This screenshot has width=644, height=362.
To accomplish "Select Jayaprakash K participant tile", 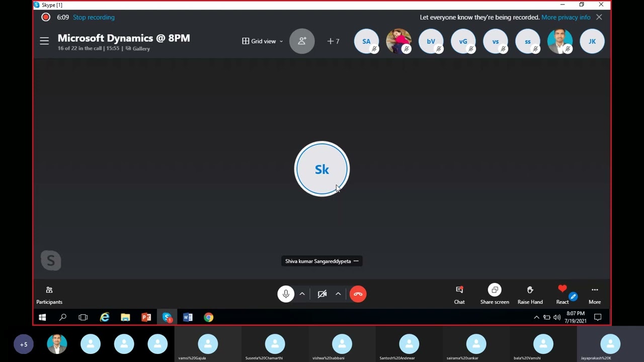I will 610,344.
